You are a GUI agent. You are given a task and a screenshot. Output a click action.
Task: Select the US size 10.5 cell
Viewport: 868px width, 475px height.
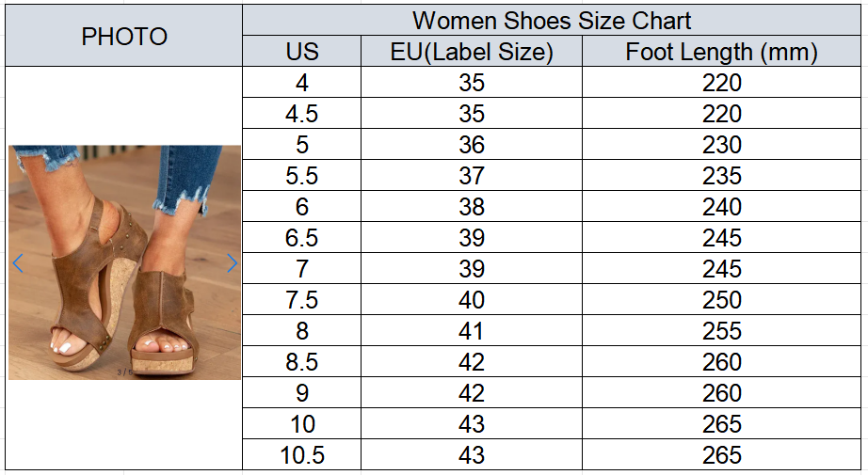(x=301, y=454)
